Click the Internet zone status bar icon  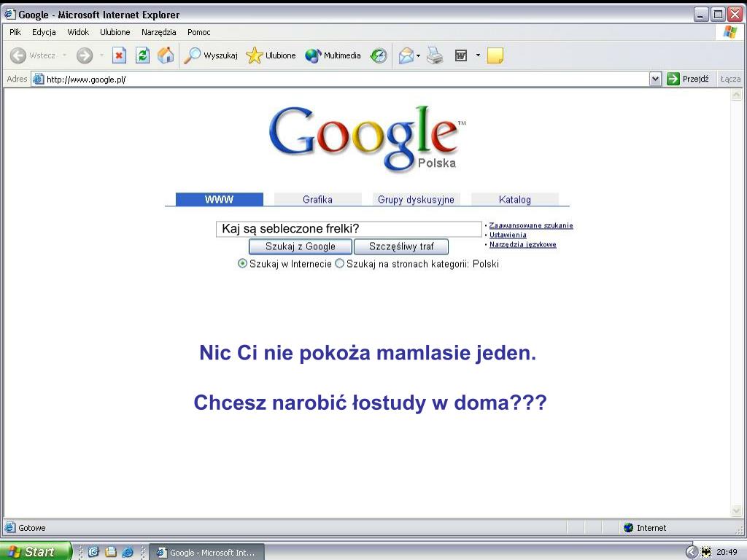tap(628, 527)
